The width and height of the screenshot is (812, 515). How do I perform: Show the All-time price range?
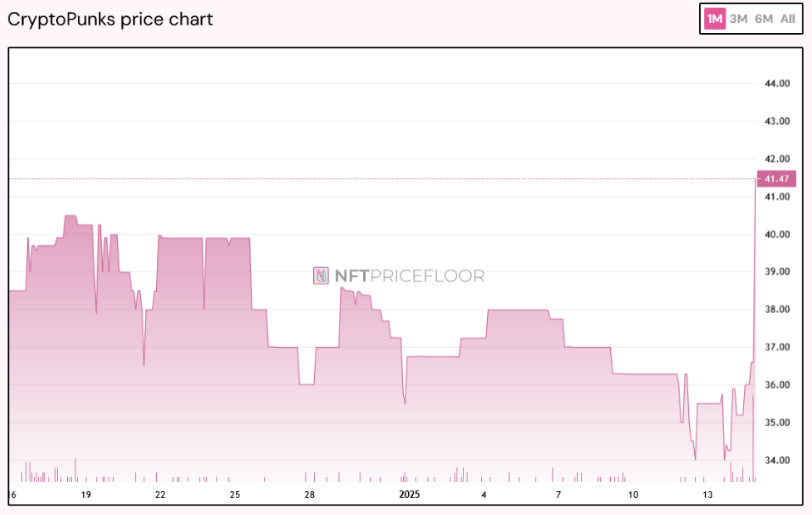click(x=788, y=19)
